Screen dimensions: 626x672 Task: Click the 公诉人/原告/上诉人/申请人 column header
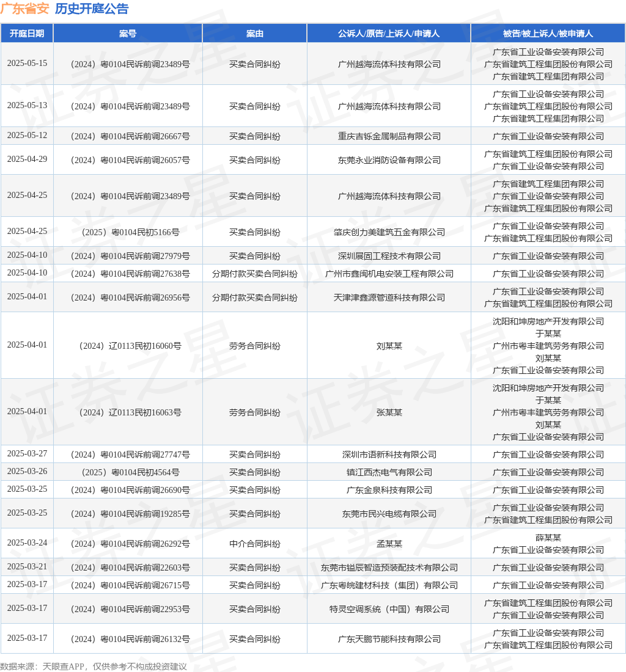(389, 34)
